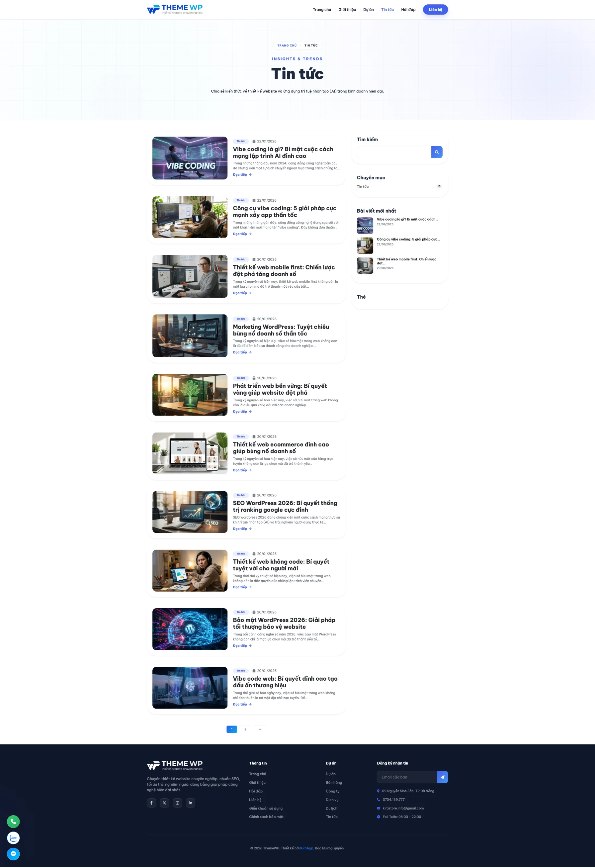595x868 pixels.
Task: Open the Messenger floating chat icon
Action: coord(13,854)
